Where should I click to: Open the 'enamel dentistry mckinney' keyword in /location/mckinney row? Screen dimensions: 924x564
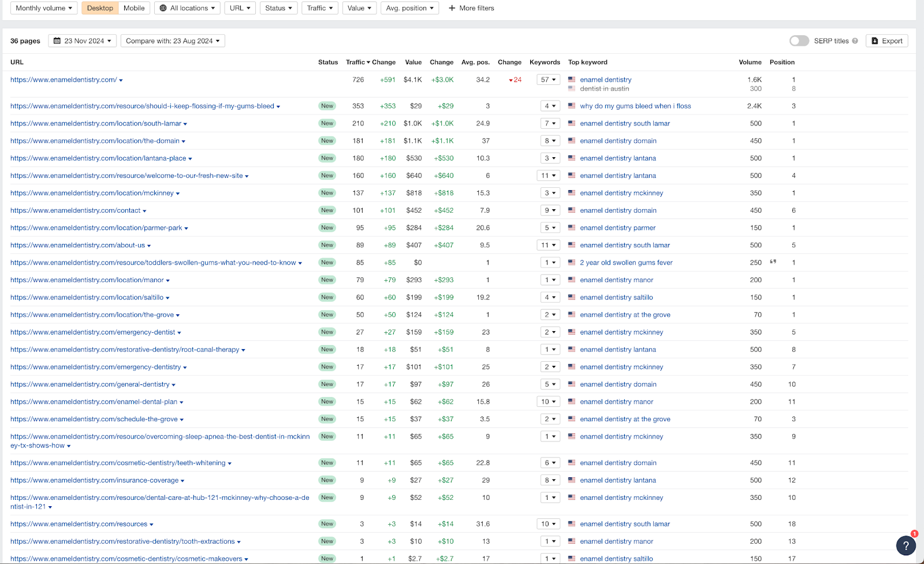pyautogui.click(x=621, y=193)
